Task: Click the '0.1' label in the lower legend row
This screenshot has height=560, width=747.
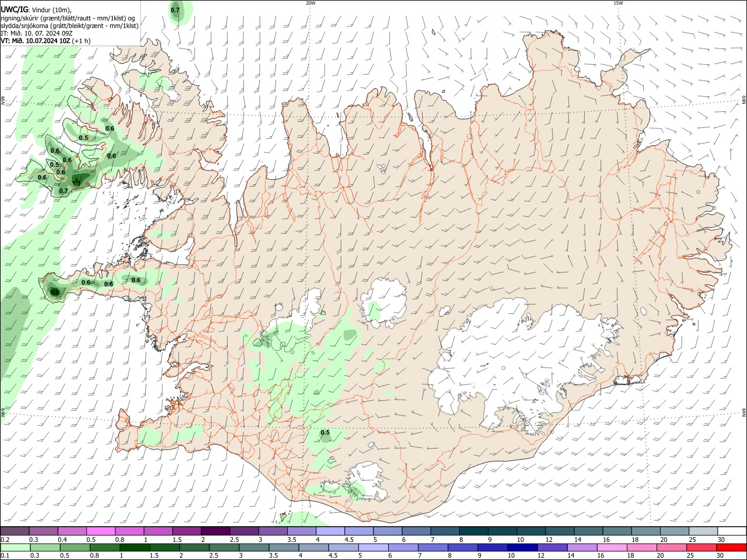Action: pos(5,555)
